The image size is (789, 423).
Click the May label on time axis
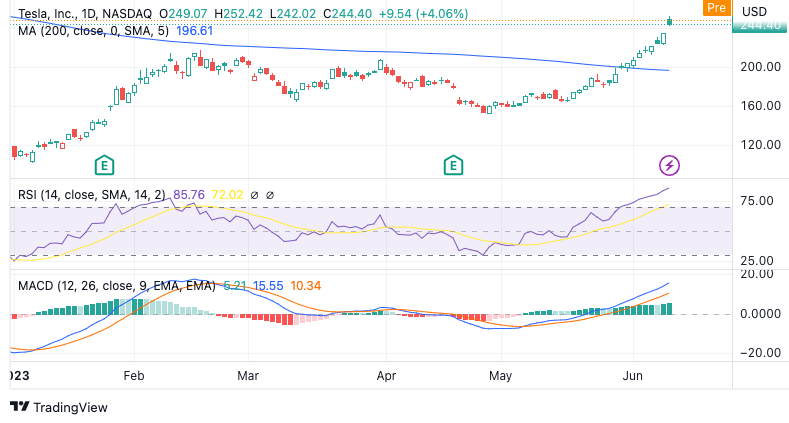tap(500, 376)
